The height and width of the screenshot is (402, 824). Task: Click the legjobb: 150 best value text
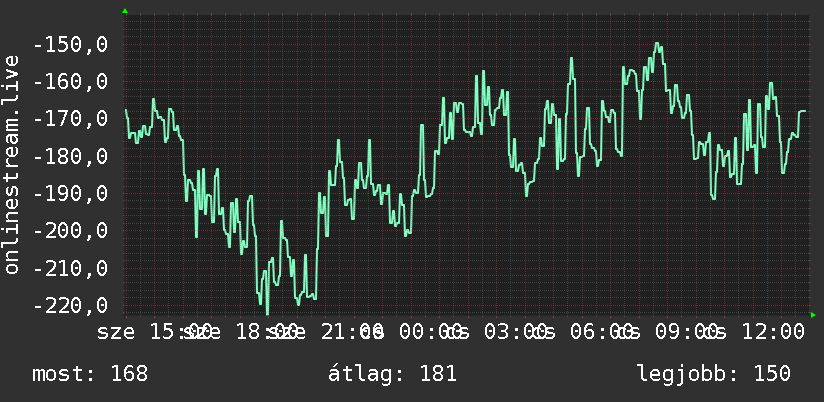click(x=714, y=374)
